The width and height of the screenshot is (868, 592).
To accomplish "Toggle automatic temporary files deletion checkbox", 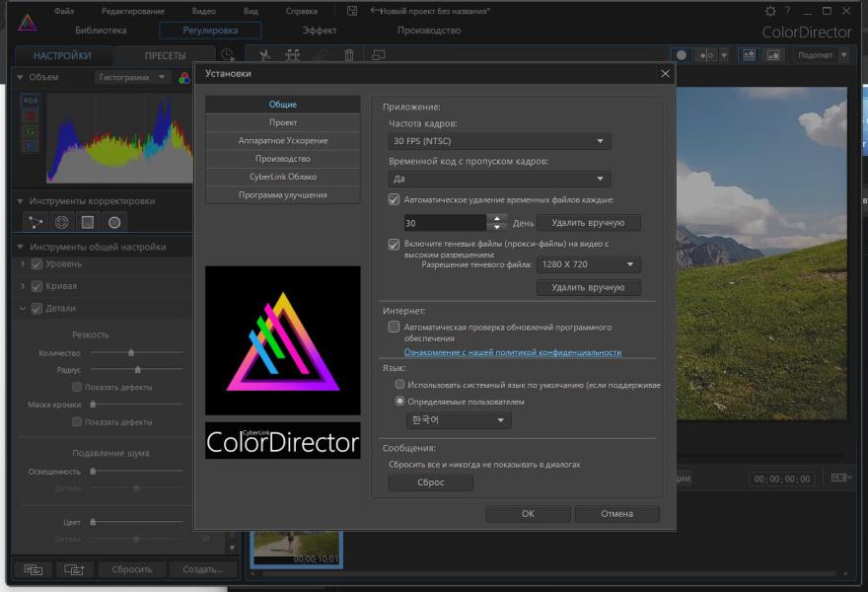I will point(394,199).
